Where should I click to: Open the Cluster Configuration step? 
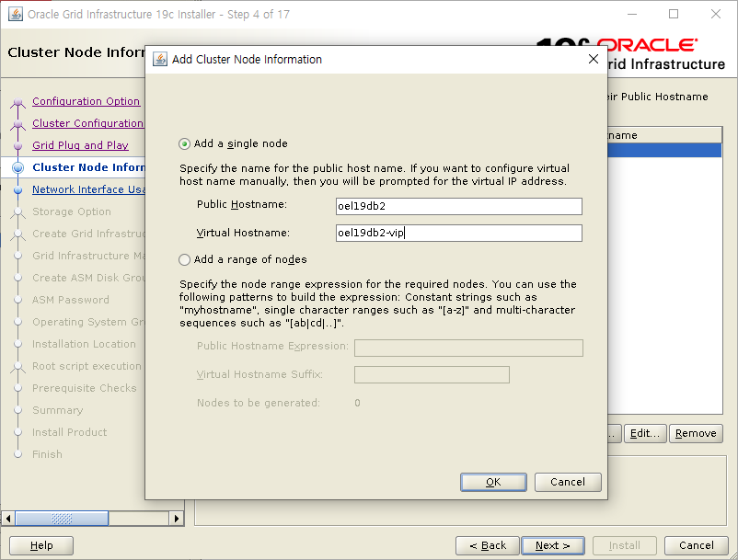(x=88, y=123)
